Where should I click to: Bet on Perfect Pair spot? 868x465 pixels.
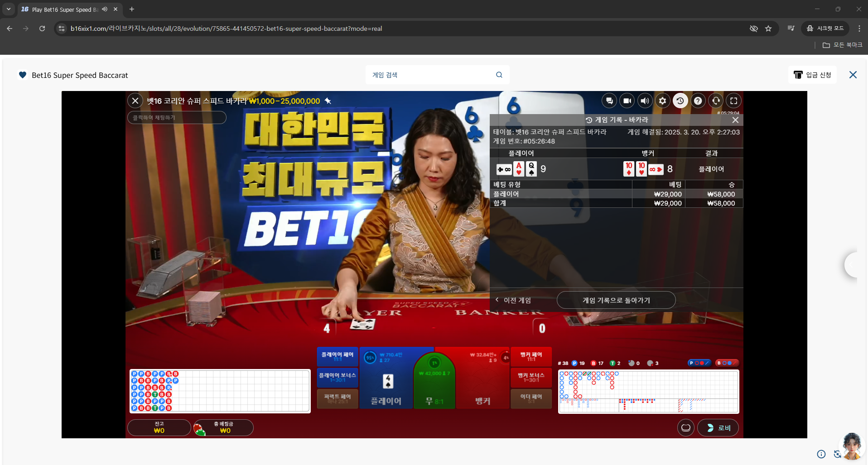pos(338,398)
